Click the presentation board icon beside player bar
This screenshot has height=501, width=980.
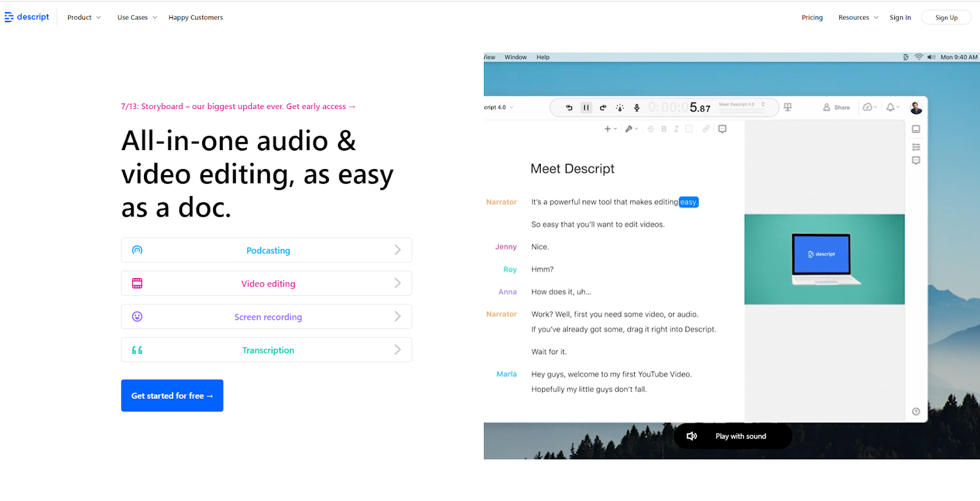[x=788, y=107]
